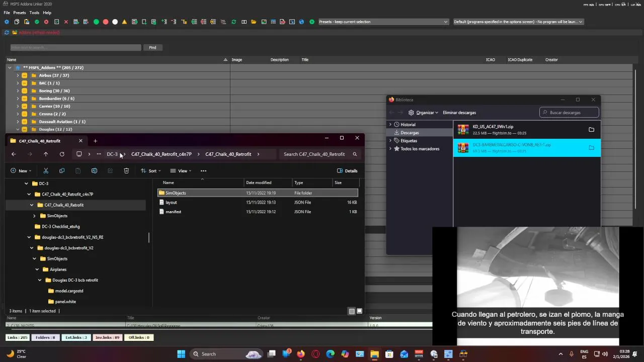Toggle the Details pane button in File Explorer
644x362 pixels.
(x=347, y=171)
